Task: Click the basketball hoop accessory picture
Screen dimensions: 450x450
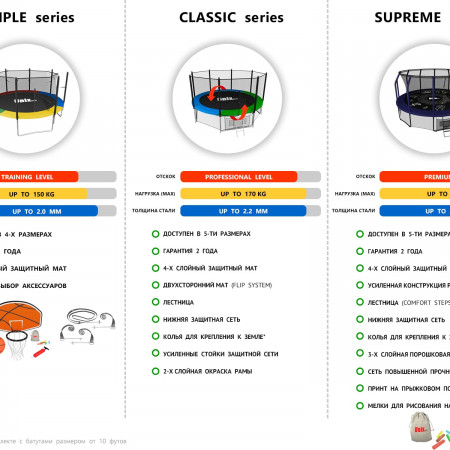Action: (x=19, y=329)
